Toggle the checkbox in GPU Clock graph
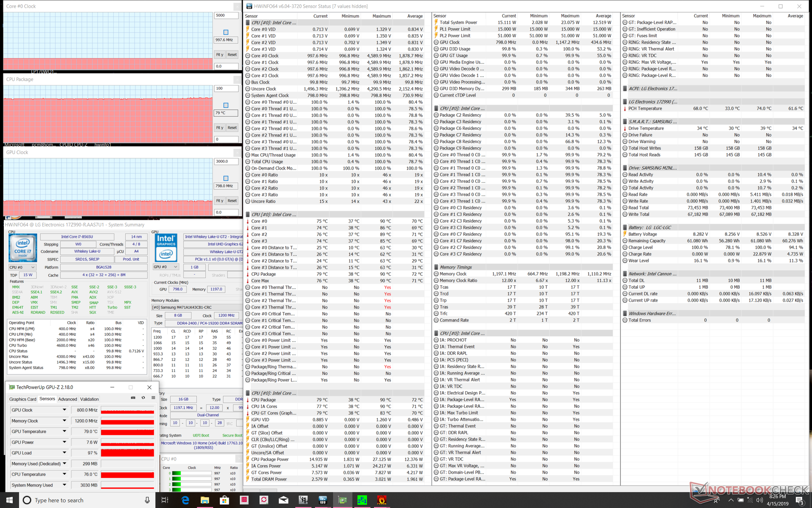 pyautogui.click(x=226, y=178)
